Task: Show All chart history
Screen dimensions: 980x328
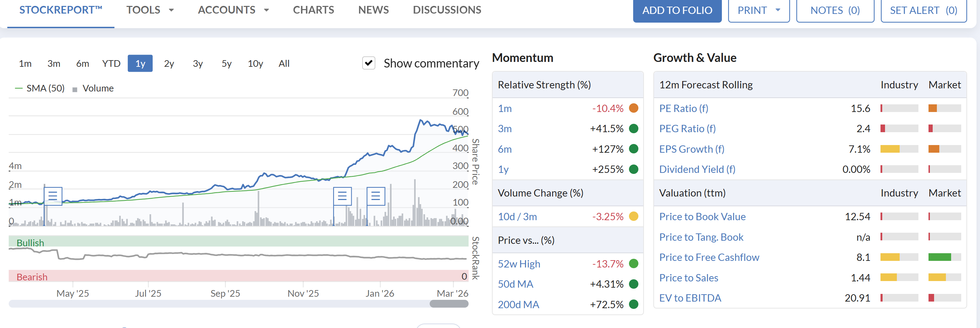Action: 284,64
